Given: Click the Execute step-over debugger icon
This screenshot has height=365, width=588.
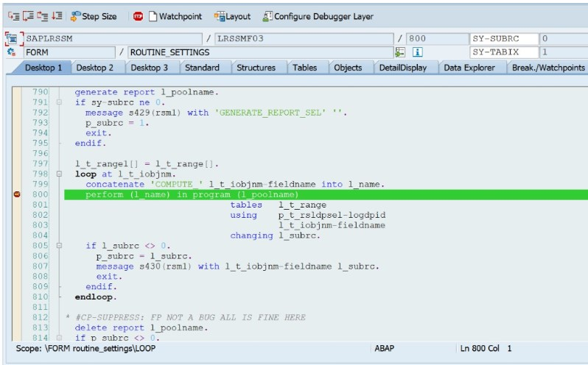Looking at the screenshot, I should (x=28, y=16).
